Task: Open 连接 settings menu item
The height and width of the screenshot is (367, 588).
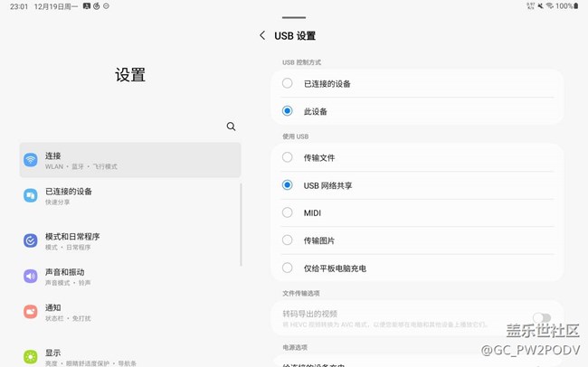Action: coord(130,160)
